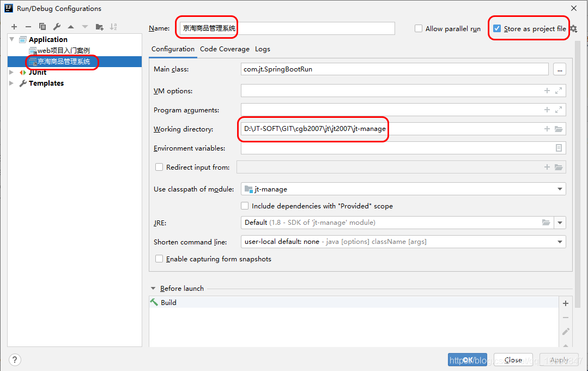Screen dimensions: 588x371
Task: Expand the VM options field editor
Action: click(x=559, y=91)
